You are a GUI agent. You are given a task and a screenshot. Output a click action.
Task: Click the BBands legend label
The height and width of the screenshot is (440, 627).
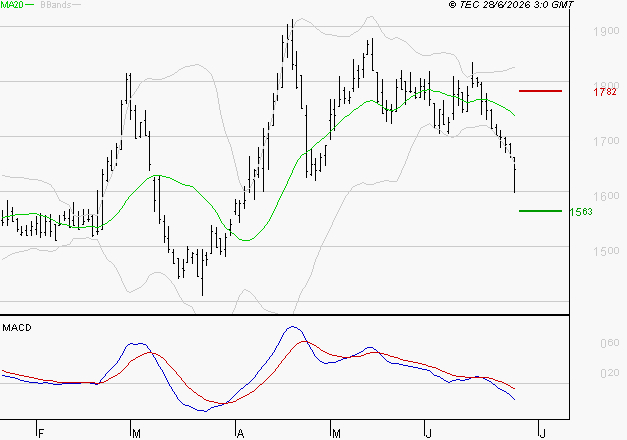pos(56,5)
